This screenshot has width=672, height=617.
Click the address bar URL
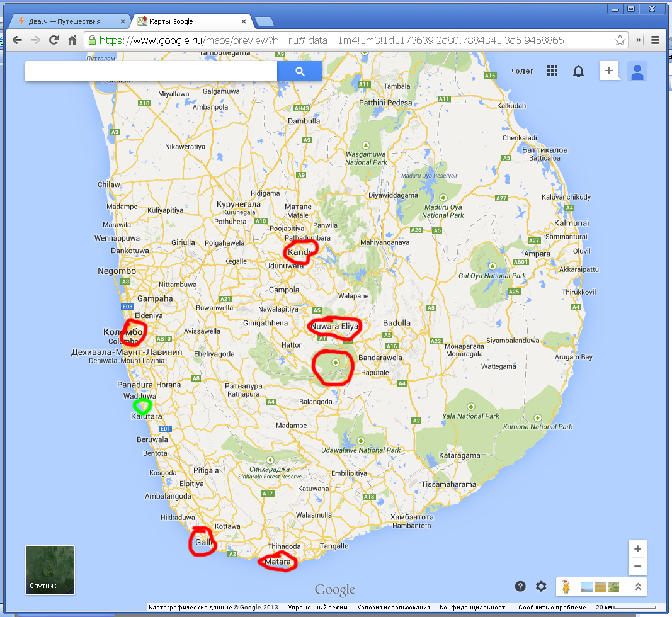332,40
